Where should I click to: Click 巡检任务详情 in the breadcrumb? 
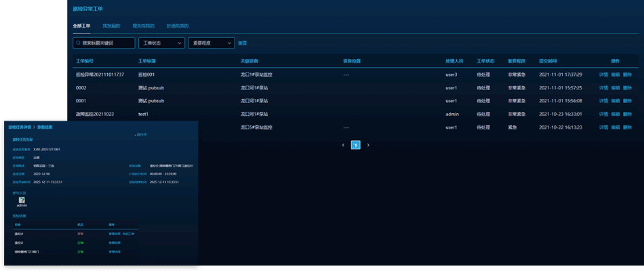[20, 127]
